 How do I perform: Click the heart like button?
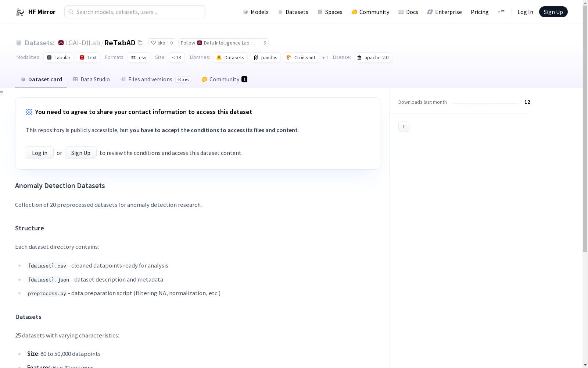[158, 43]
